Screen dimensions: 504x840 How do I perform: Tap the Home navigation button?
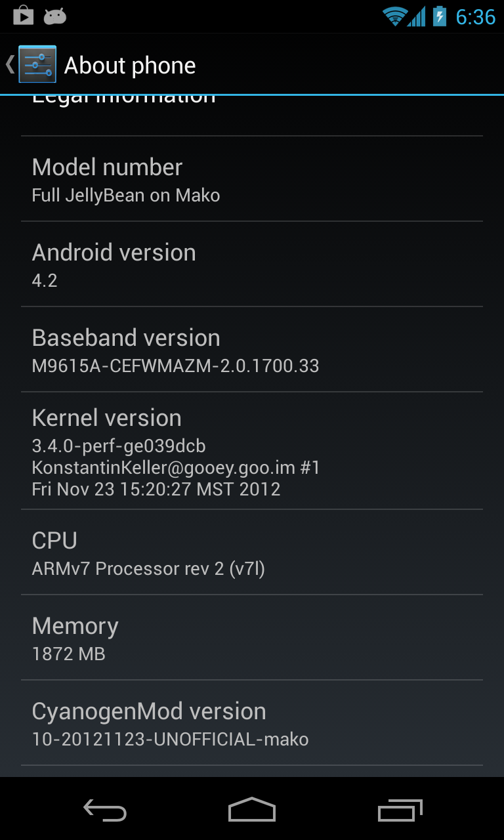[252, 809]
